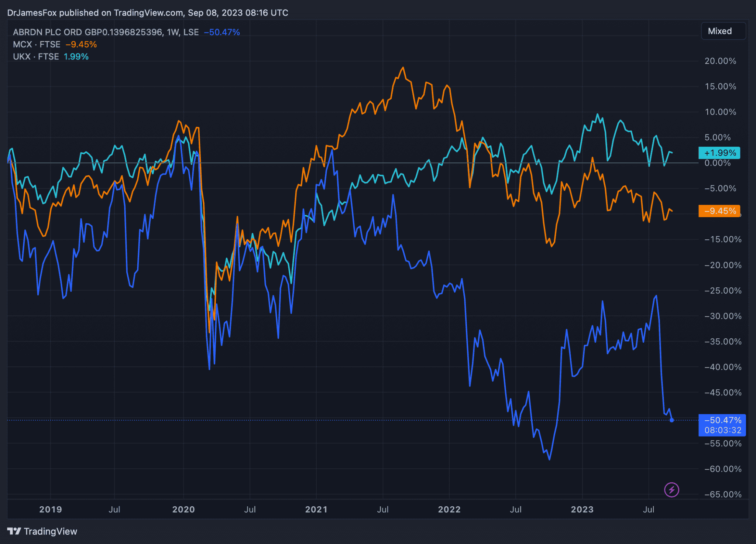756x544 pixels.
Task: Click the TradingView logo icon
Action: coord(14,531)
